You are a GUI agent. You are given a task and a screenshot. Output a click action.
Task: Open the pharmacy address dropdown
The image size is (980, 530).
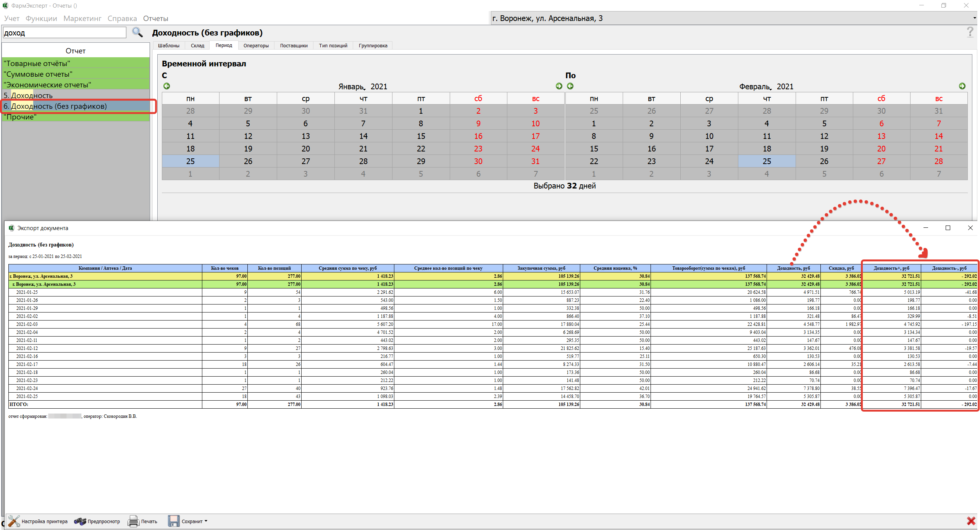[974, 18]
